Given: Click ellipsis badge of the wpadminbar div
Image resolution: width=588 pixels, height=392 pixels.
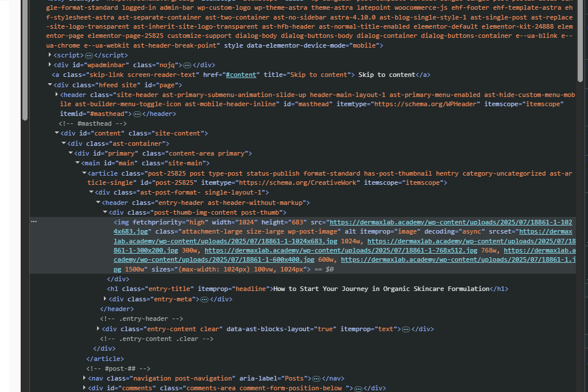Looking at the screenshot, I should [x=187, y=65].
